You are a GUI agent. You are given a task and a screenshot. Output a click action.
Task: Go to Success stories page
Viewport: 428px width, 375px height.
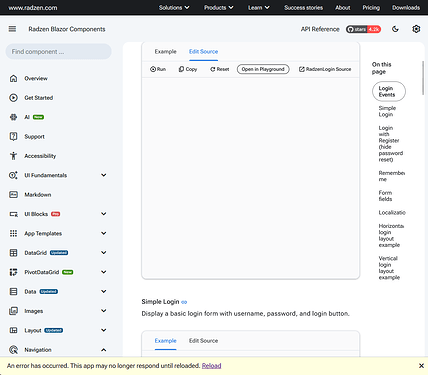[303, 7]
